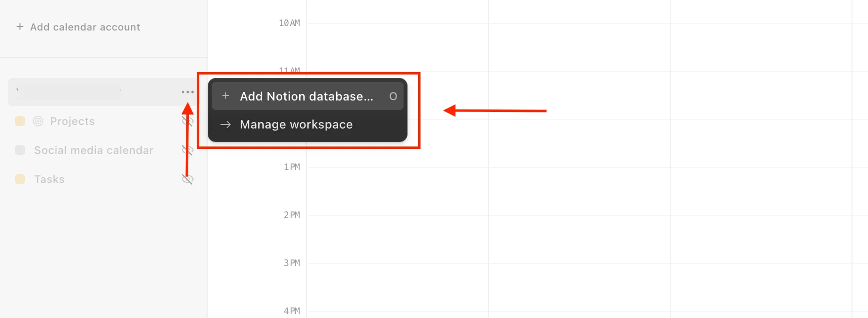Toggle visibility of Social media calendar

tap(187, 150)
